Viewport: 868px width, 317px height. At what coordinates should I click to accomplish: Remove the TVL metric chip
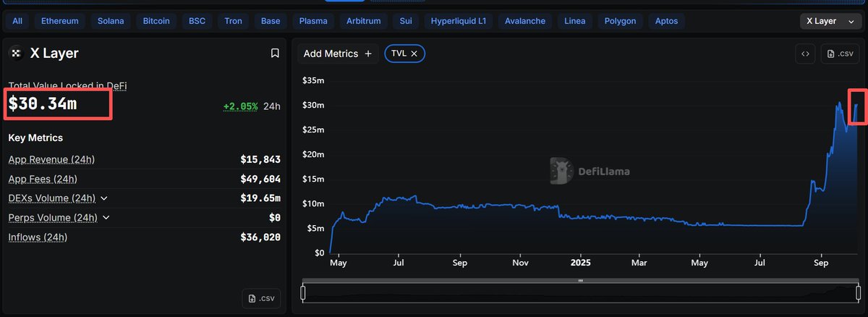click(414, 54)
